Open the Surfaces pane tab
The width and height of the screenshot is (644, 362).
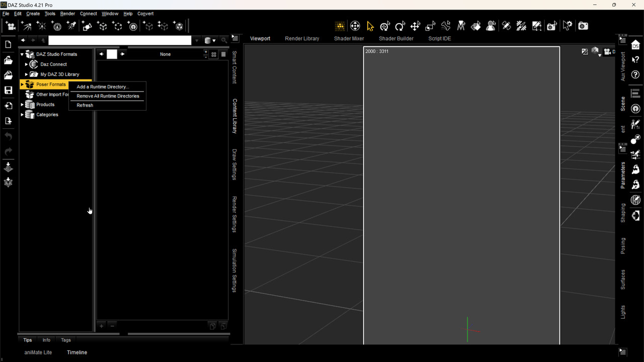click(623, 280)
